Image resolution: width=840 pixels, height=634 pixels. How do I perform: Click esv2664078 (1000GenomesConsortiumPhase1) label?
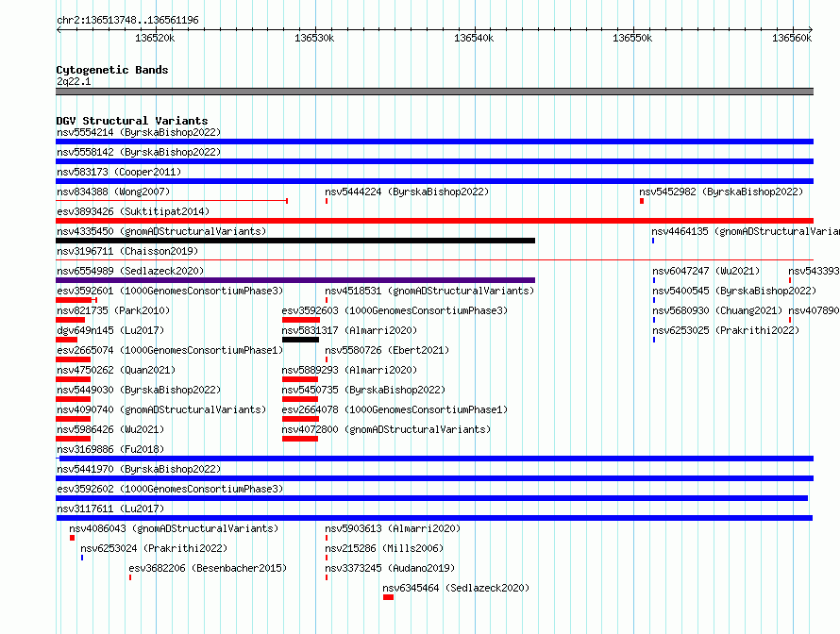tap(395, 409)
